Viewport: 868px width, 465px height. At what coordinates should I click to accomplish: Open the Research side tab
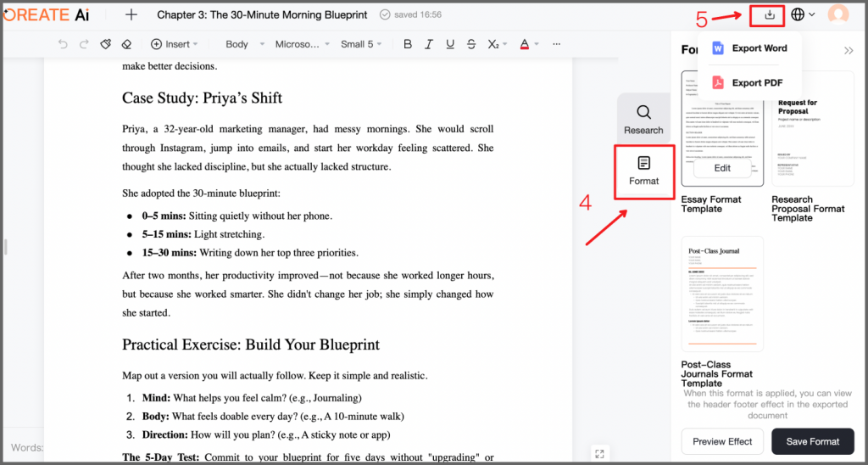[x=643, y=119]
